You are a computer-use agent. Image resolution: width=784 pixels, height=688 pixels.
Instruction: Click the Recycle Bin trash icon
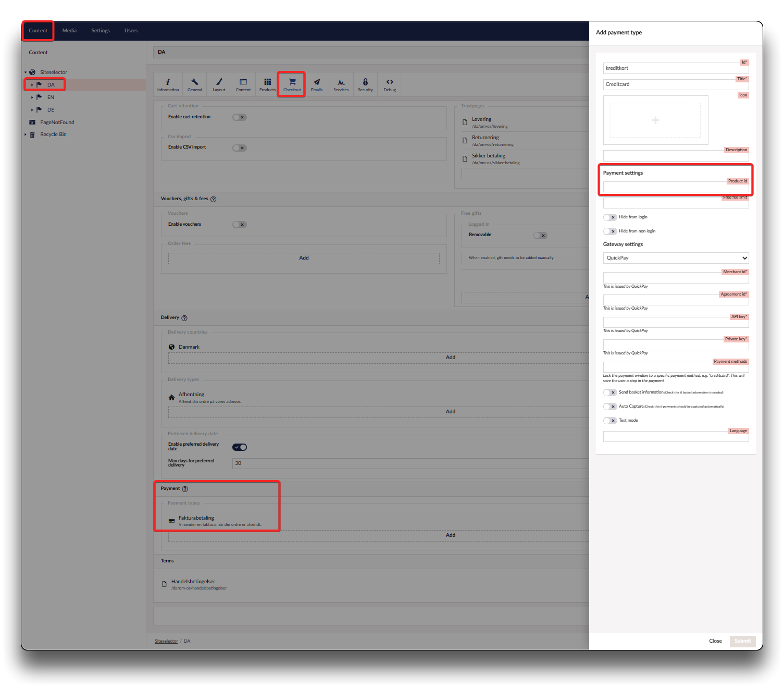click(32, 134)
